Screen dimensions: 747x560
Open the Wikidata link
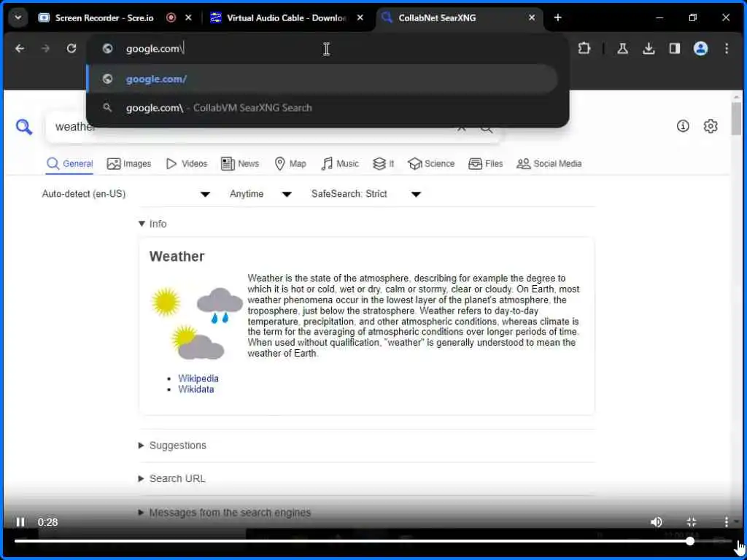tap(196, 389)
